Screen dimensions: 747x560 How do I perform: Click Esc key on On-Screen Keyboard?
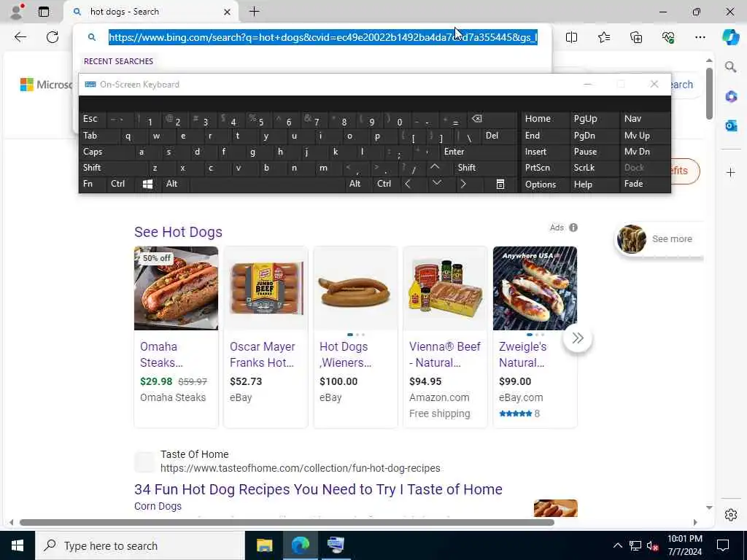coord(93,119)
